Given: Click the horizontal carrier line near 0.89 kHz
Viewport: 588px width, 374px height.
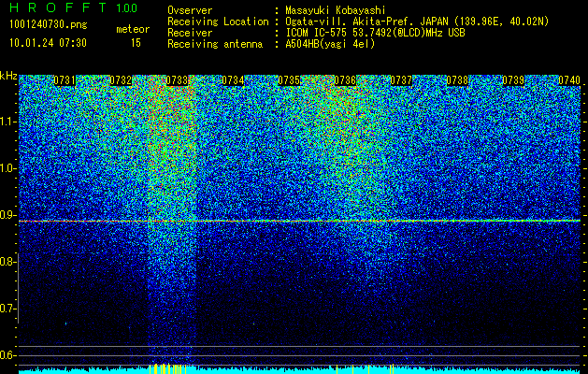Looking at the screenshot, I should 300,221.
